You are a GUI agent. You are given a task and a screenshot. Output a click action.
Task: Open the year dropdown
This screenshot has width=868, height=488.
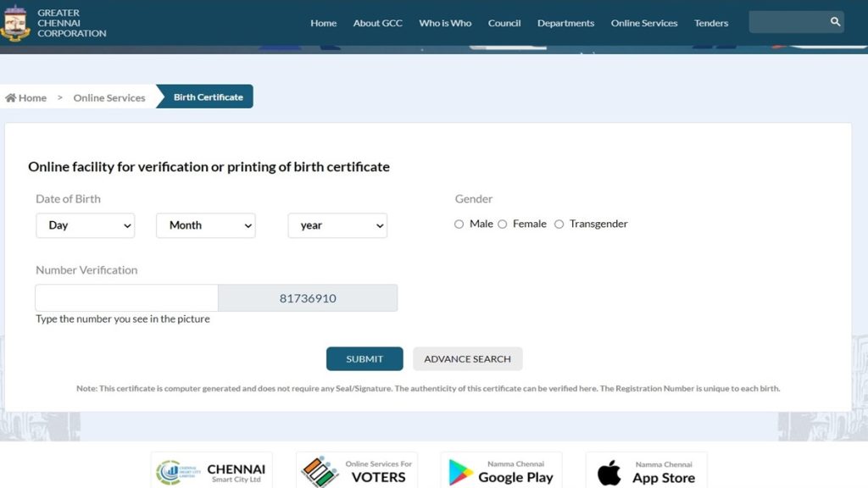click(337, 225)
